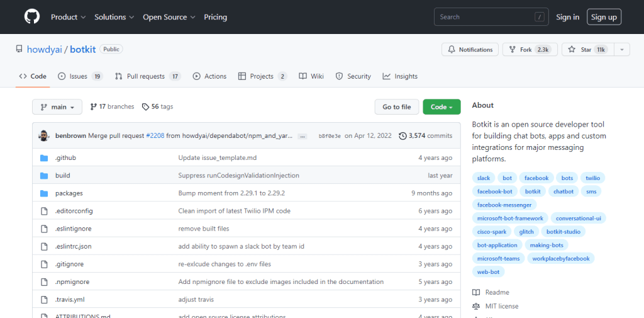Click the .travis.yml file icon
The image size is (644, 318).
click(x=45, y=300)
